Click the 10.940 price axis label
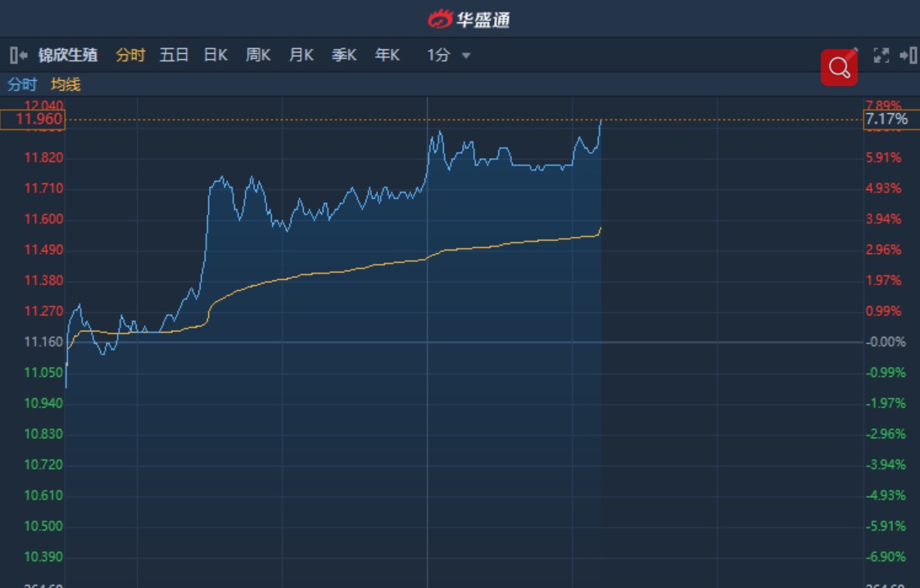Viewport: 920px width, 588px height. (x=43, y=404)
